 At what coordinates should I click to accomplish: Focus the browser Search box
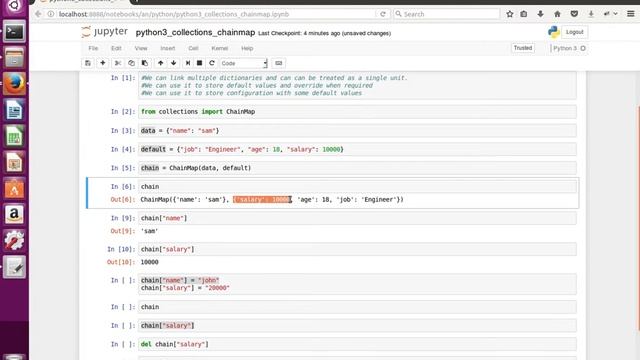[447, 14]
